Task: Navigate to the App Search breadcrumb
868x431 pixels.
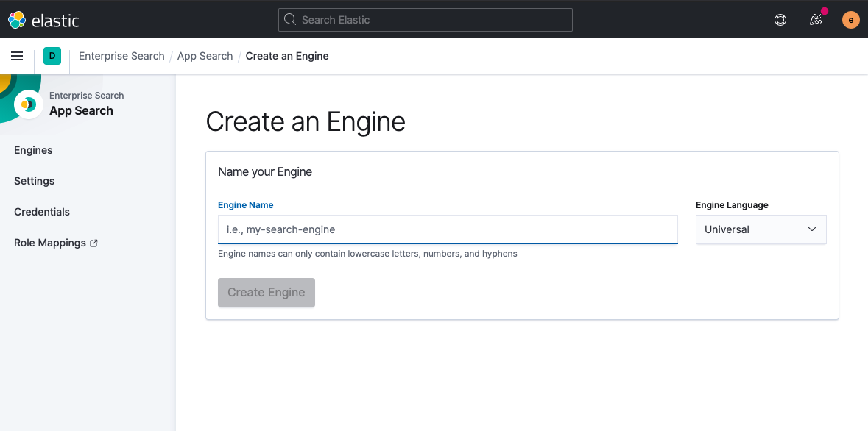Action: coord(205,56)
